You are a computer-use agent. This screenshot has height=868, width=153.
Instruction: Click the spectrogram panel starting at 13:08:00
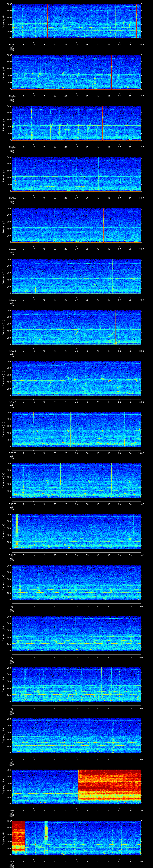(x=77, y=378)
